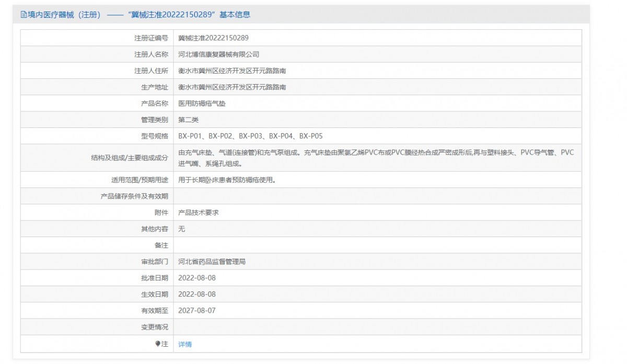Click the 管理类别 label
627x364 pixels.
[155, 120]
